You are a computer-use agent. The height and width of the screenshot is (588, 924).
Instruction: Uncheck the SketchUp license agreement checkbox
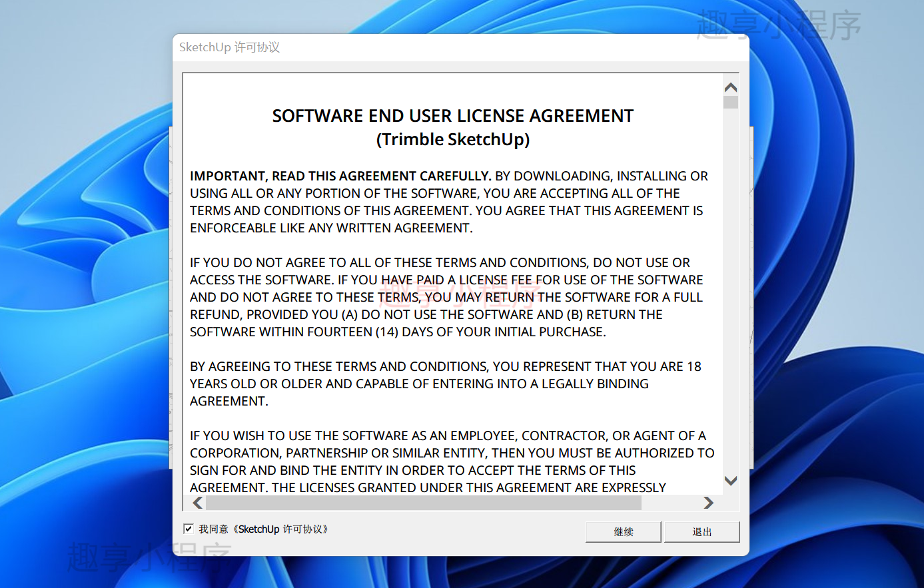point(189,529)
